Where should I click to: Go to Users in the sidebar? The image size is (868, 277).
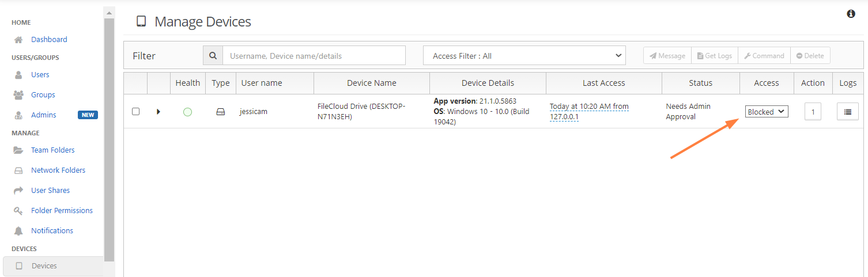point(40,75)
